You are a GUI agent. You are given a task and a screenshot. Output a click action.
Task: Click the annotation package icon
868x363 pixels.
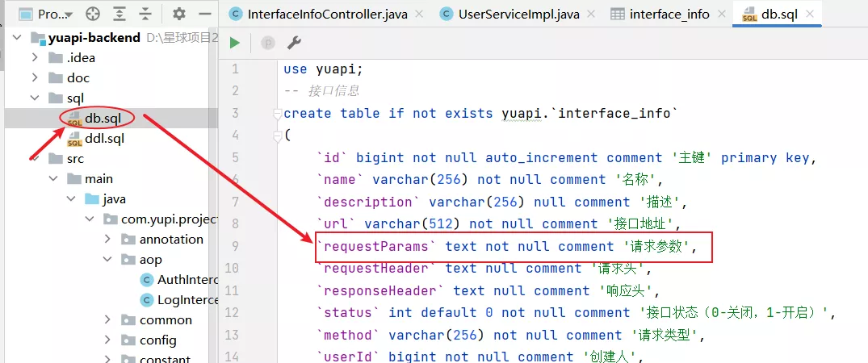coord(128,239)
